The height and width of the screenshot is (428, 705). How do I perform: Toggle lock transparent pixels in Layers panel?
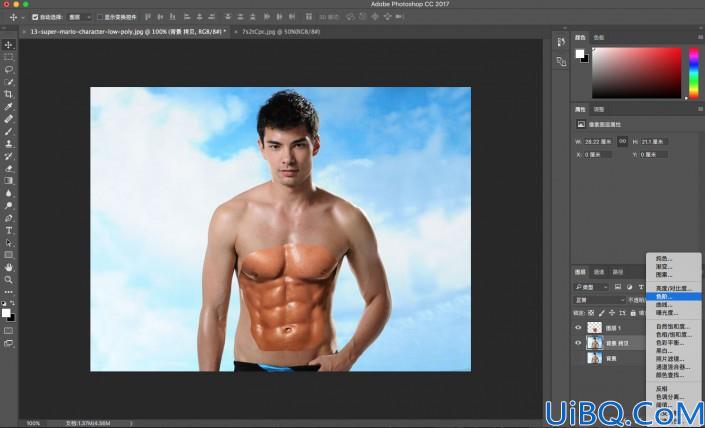pyautogui.click(x=591, y=313)
